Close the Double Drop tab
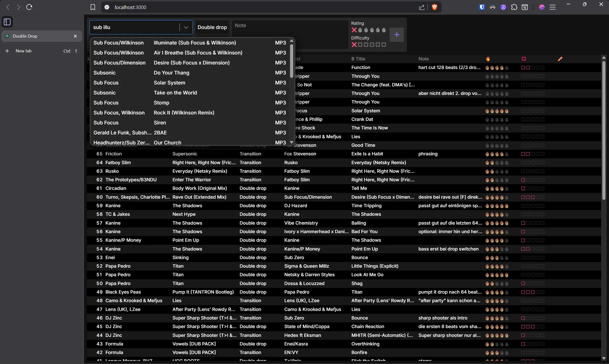The height and width of the screenshot is (364, 609). pyautogui.click(x=75, y=36)
